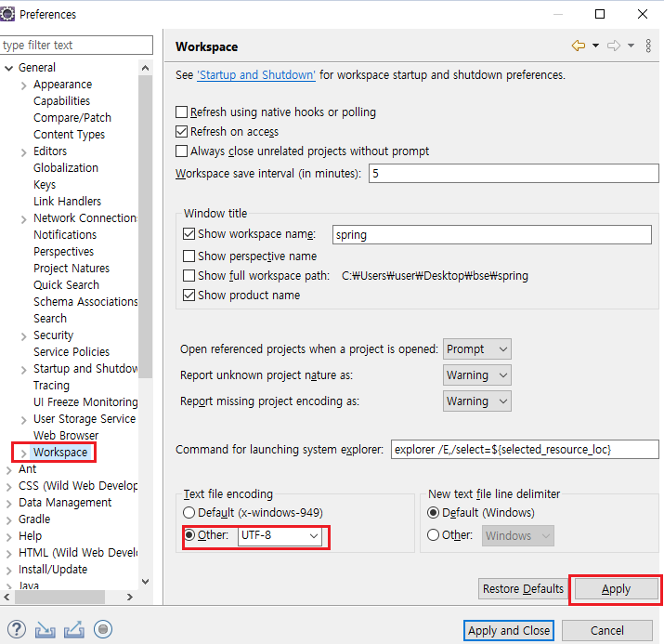Open the forward history dropdown arrow

pyautogui.click(x=631, y=46)
